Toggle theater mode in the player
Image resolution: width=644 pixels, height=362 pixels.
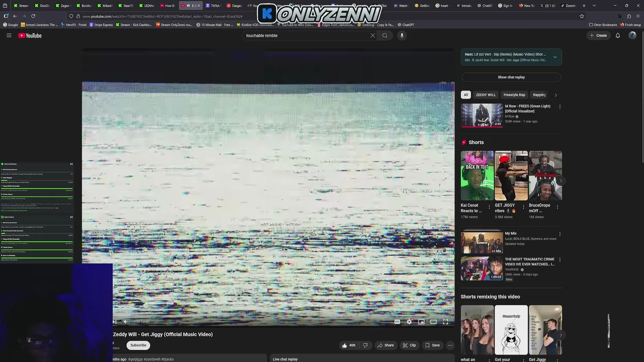[x=433, y=322]
